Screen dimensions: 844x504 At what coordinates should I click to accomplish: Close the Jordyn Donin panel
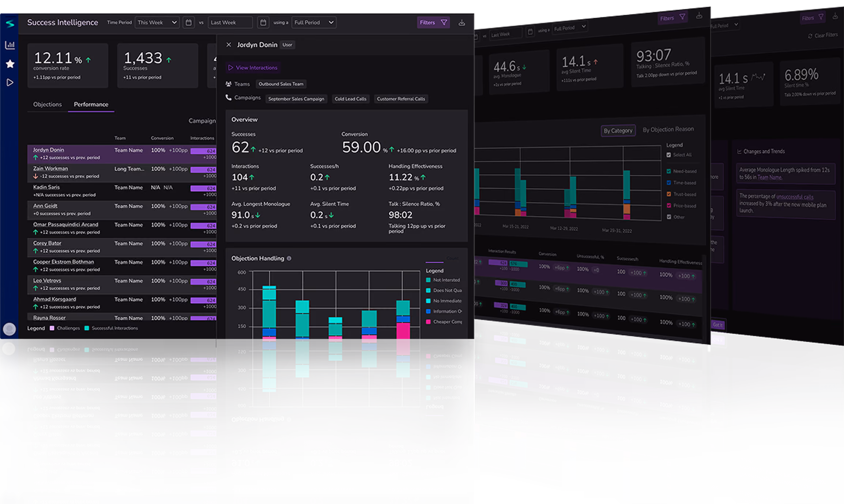(x=229, y=45)
